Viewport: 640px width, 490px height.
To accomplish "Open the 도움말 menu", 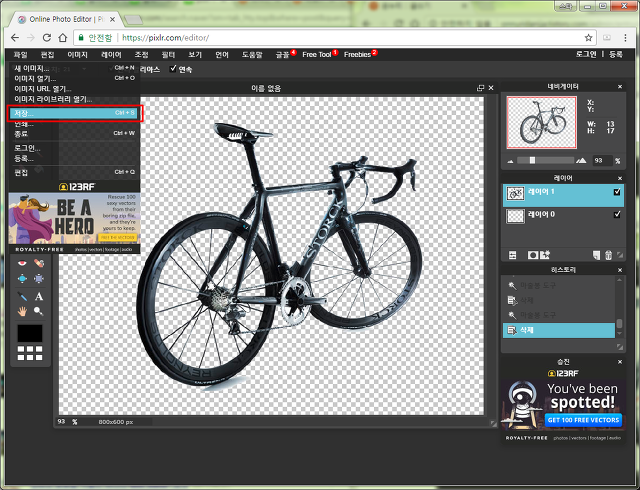I will (252, 54).
